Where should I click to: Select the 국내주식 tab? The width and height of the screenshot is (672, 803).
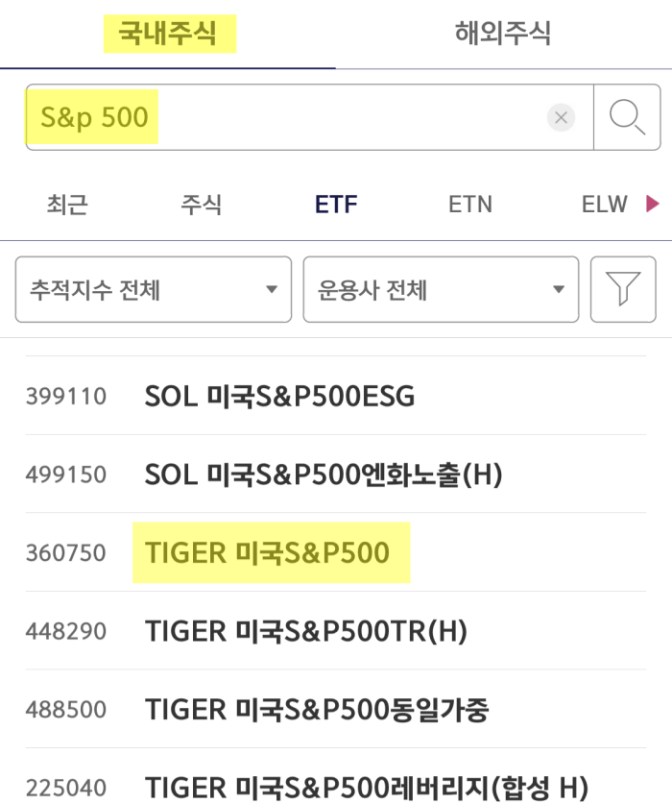click(171, 33)
